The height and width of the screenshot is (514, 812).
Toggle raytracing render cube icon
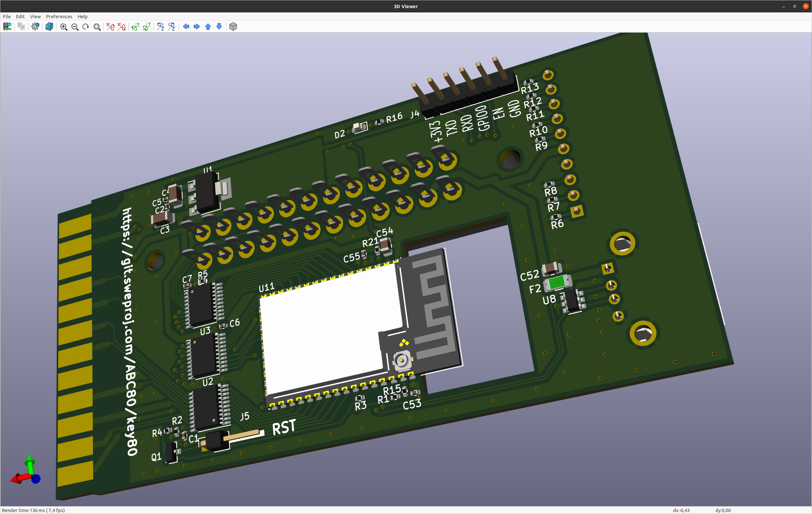point(49,26)
